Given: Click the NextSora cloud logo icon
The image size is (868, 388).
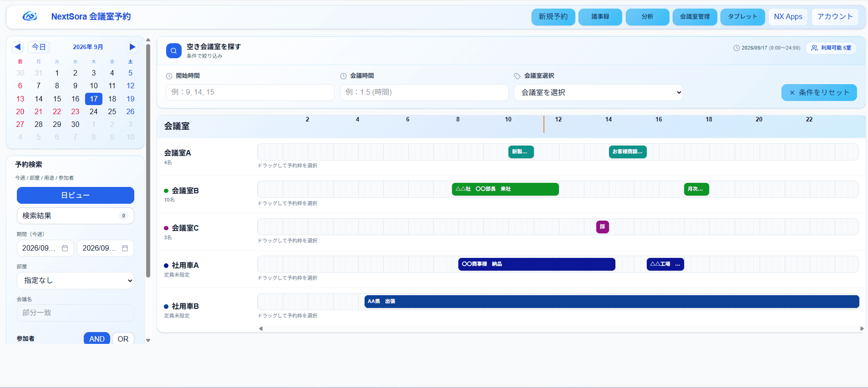Looking at the screenshot, I should [30, 16].
